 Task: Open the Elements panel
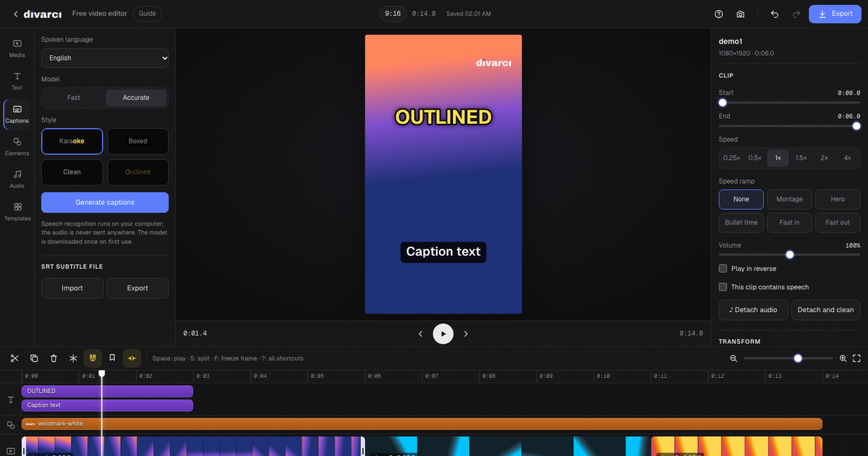pos(17,147)
